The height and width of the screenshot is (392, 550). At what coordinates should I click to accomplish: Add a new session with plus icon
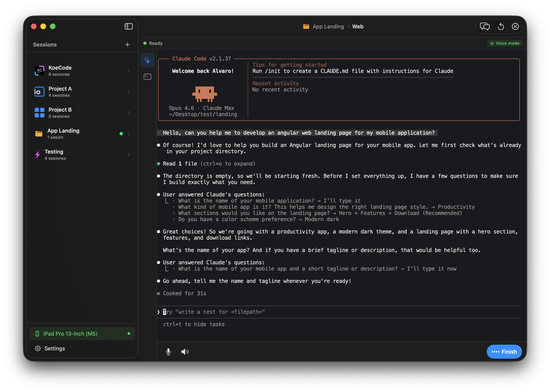point(127,45)
